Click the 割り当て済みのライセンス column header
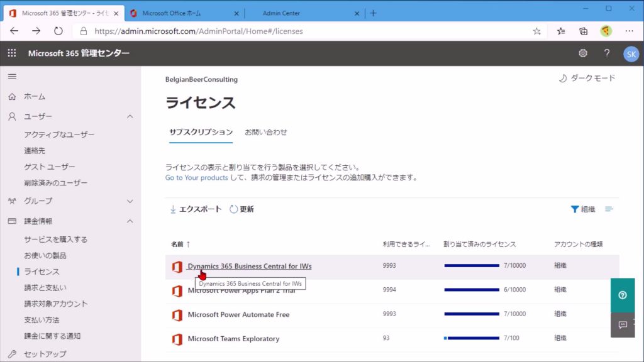 479,244
